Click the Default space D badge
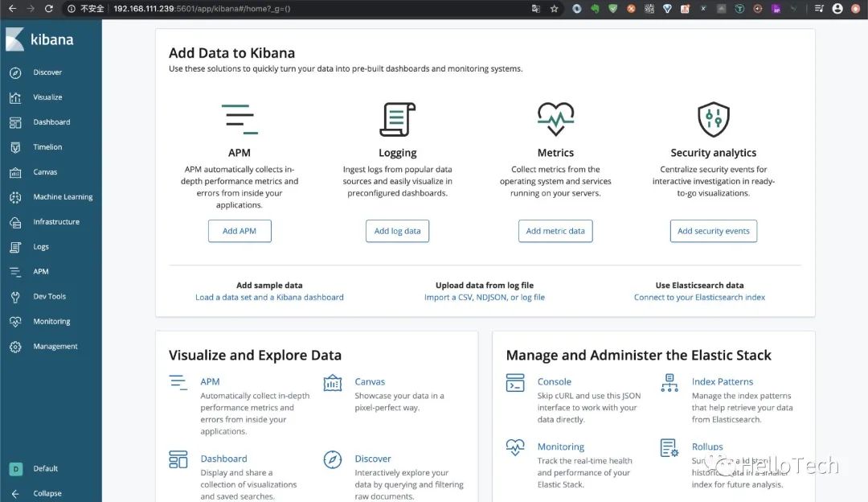The image size is (868, 502). tap(15, 469)
